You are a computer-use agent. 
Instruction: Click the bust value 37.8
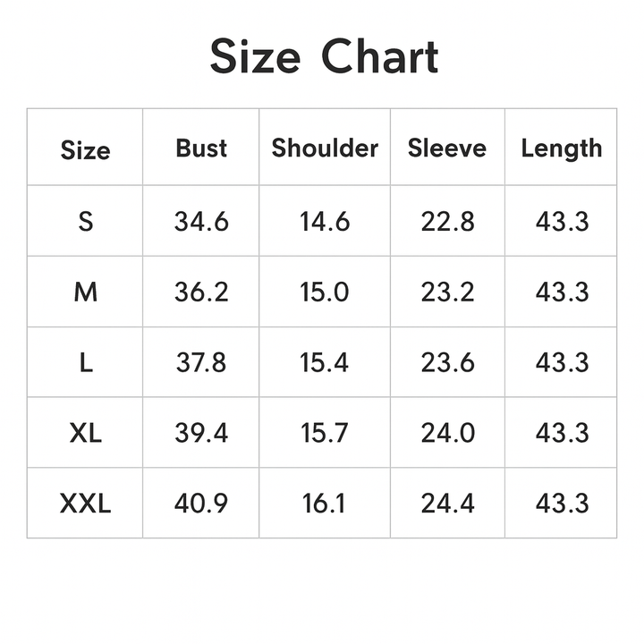[x=201, y=362]
